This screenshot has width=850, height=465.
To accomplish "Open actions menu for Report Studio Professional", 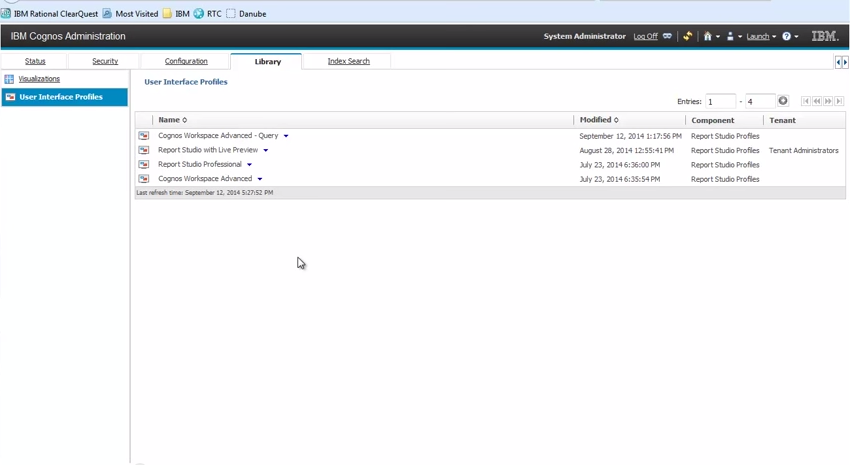I will pos(249,165).
